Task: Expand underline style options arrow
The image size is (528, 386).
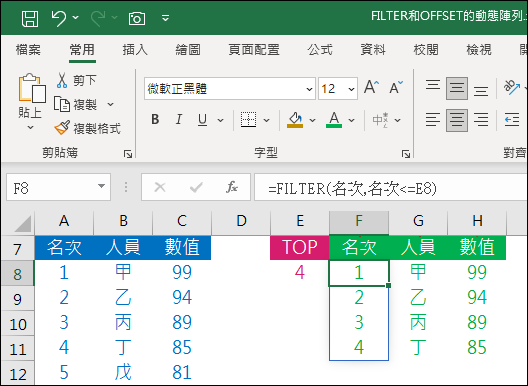Action: pyautogui.click(x=221, y=120)
